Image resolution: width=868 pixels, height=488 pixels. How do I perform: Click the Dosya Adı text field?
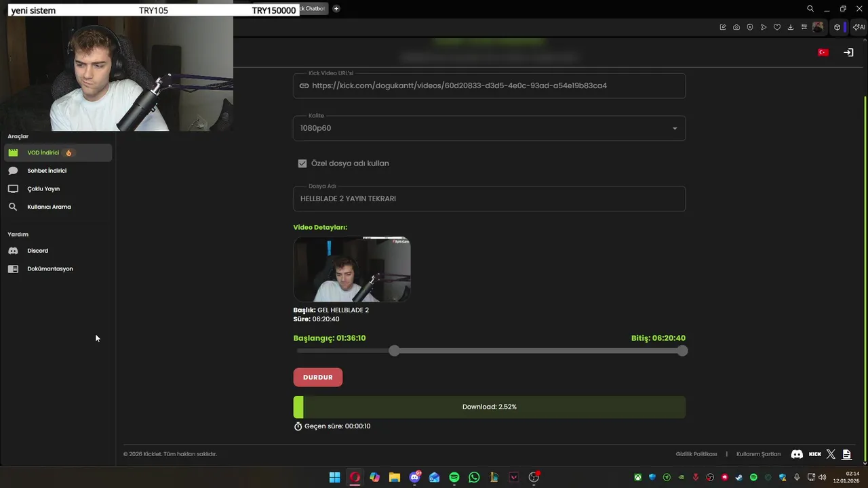[x=489, y=199]
